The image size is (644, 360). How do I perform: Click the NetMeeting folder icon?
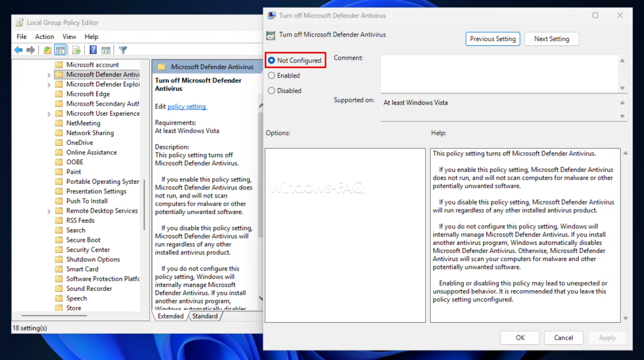(x=59, y=123)
